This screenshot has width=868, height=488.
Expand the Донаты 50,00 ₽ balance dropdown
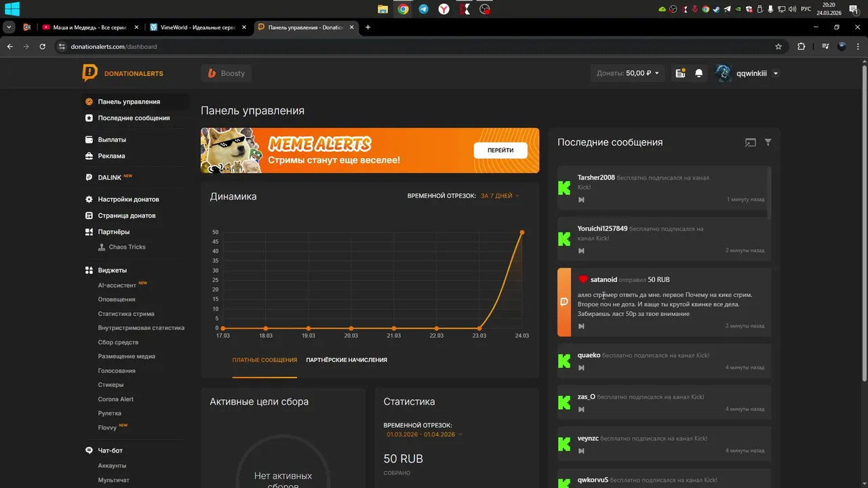(x=628, y=73)
